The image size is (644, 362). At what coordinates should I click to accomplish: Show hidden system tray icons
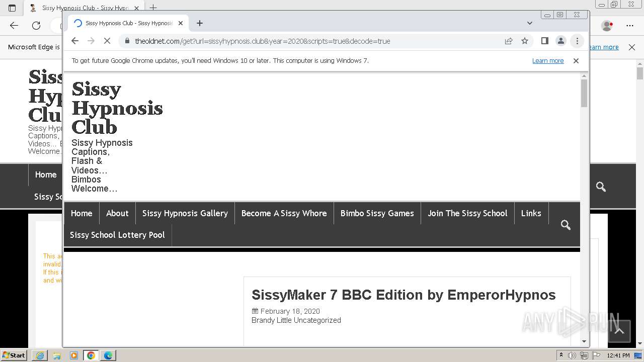tap(561, 355)
